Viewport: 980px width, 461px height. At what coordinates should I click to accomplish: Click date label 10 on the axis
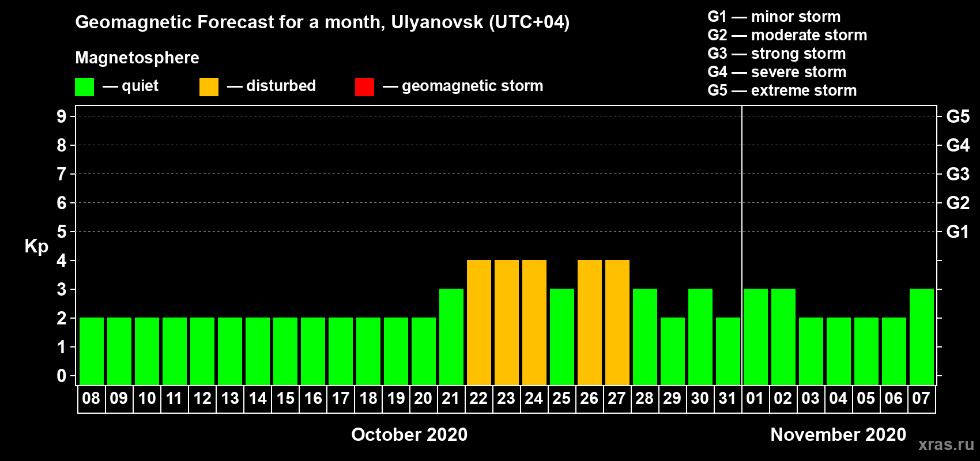click(146, 398)
